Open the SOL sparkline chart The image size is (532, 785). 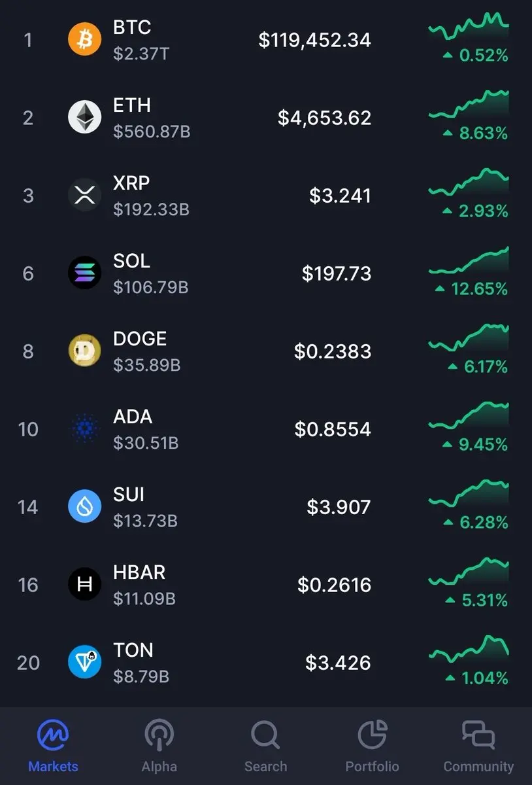469,260
